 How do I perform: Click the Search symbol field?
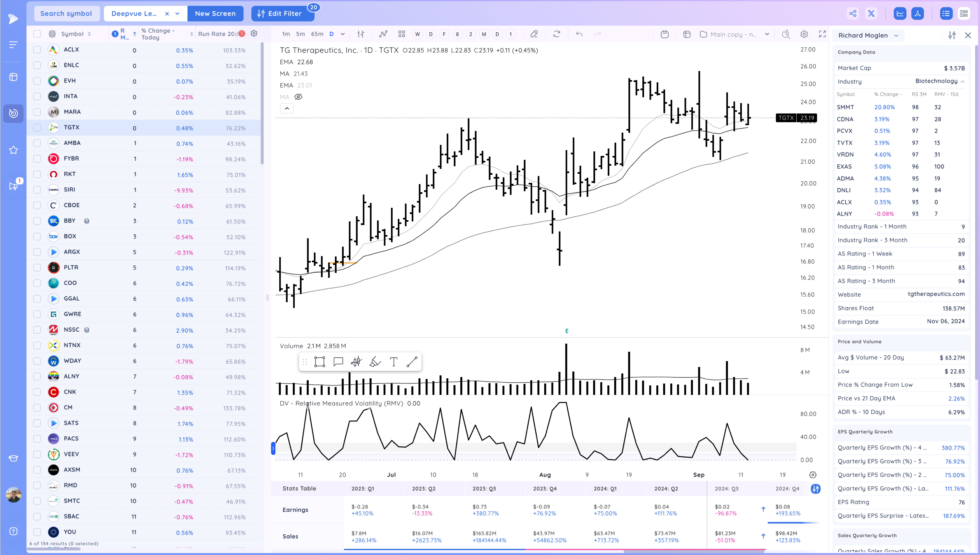pos(66,14)
